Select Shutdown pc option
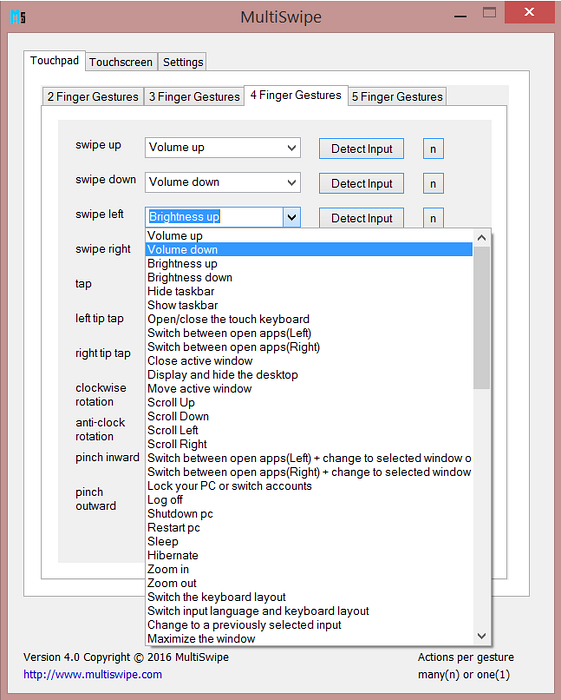Viewport: 561px width, 700px height. click(309, 513)
